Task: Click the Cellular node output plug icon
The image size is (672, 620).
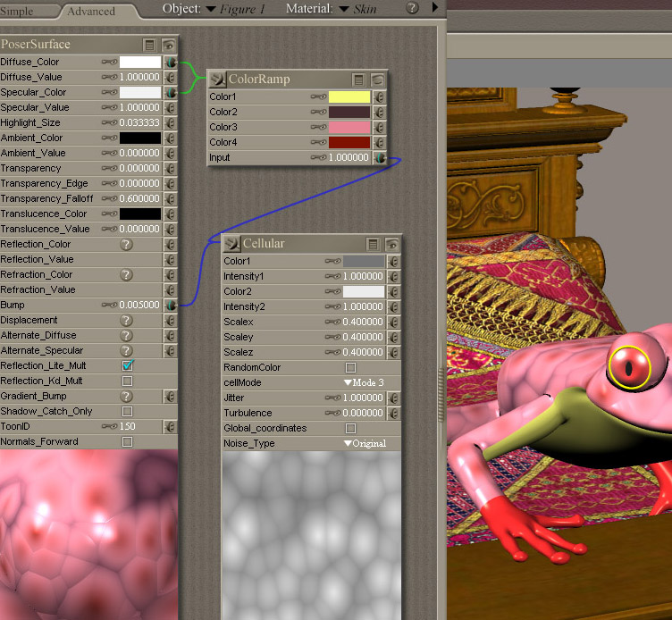Action: pyautogui.click(x=231, y=243)
